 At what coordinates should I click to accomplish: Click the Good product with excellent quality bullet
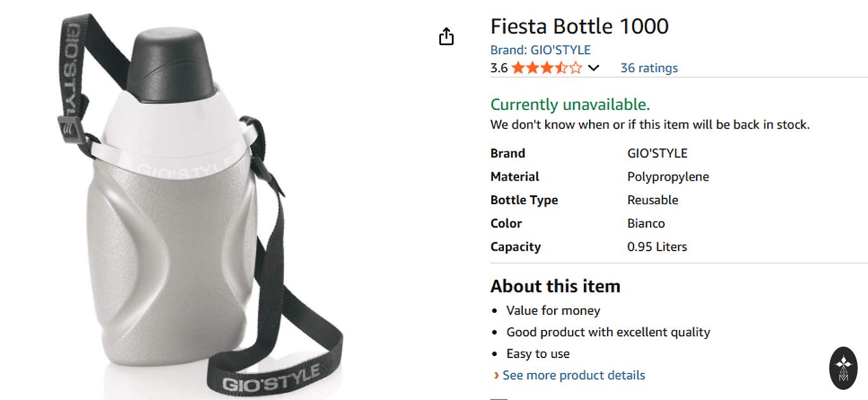point(607,332)
